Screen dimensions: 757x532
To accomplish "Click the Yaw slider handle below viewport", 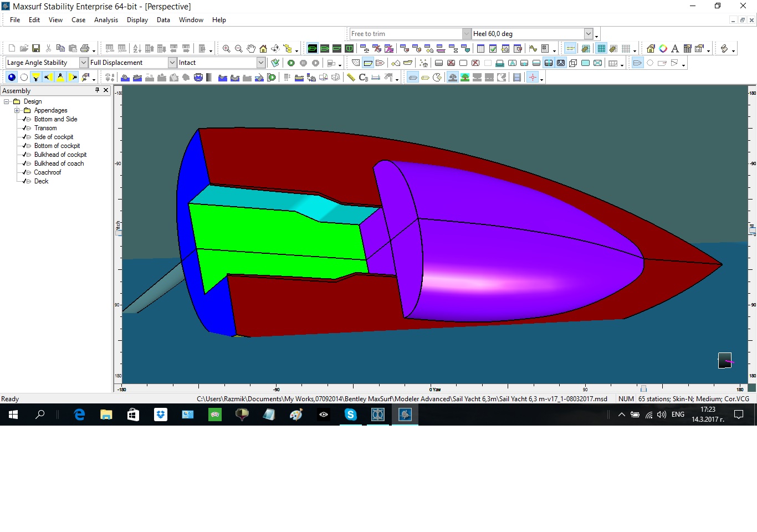I will 643,388.
